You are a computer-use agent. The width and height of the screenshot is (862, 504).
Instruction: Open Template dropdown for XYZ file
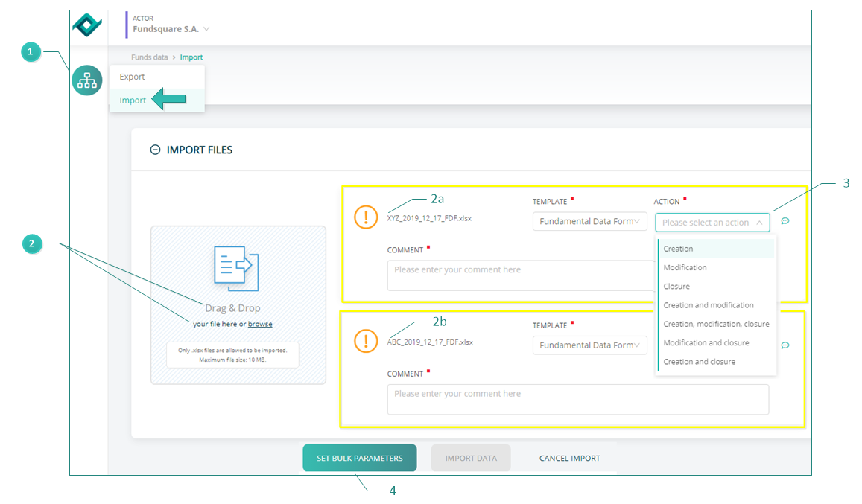click(589, 222)
